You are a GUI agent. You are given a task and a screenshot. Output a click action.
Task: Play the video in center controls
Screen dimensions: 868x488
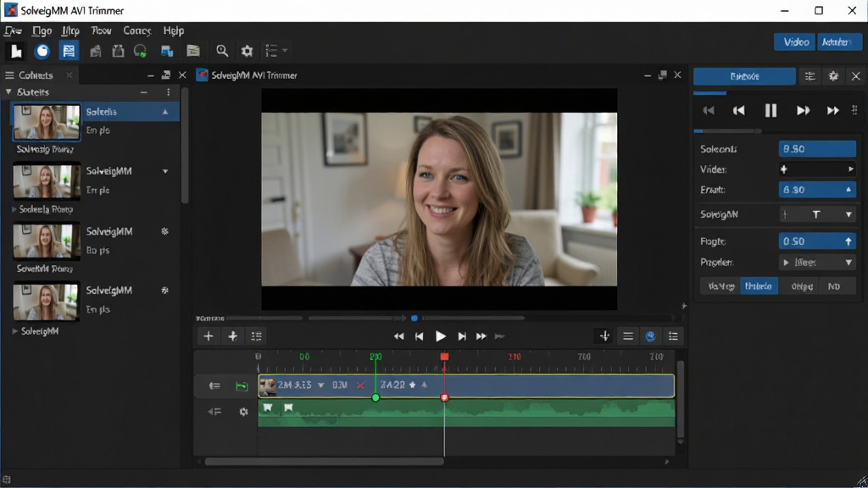pyautogui.click(x=441, y=336)
